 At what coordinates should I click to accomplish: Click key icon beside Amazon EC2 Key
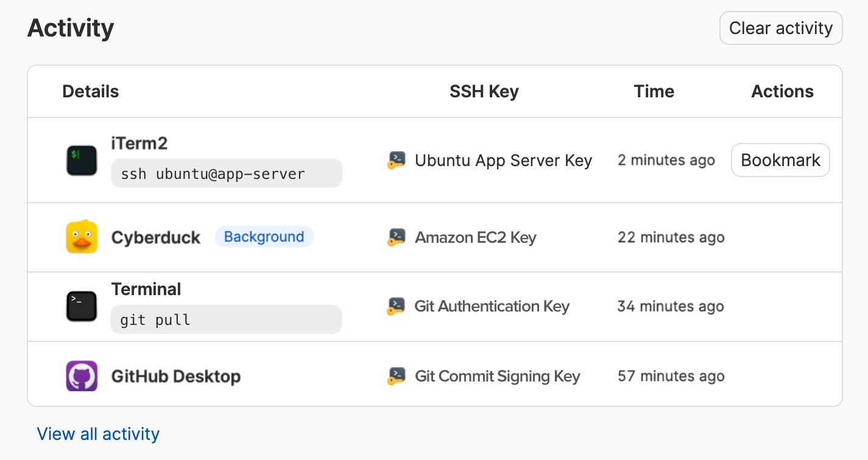[x=396, y=237]
